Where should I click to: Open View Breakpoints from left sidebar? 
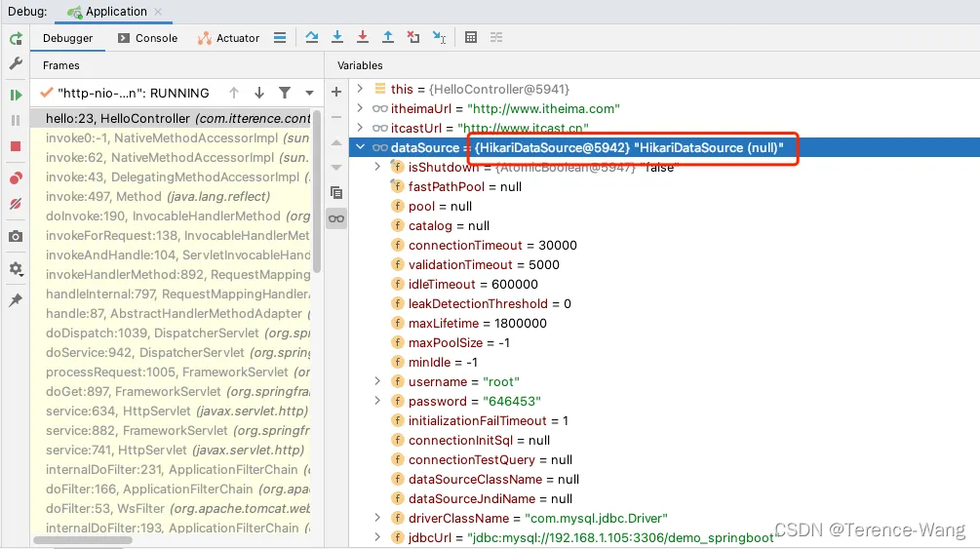[x=16, y=178]
